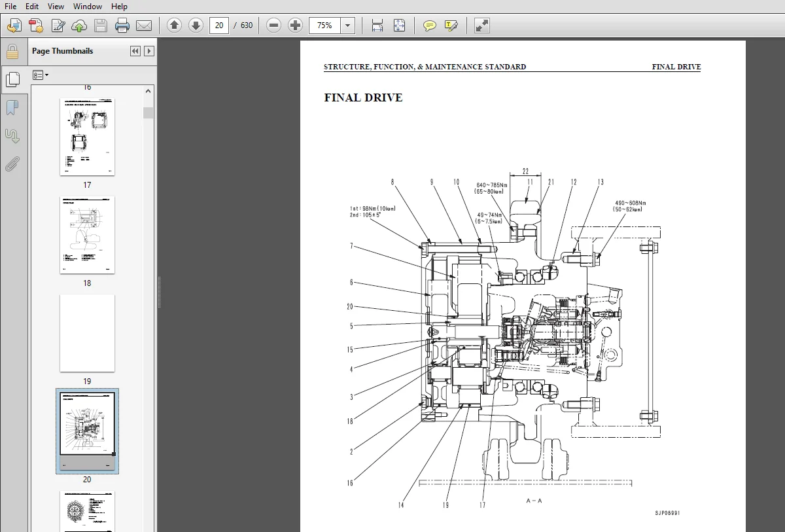Click callout number 16 on diagram
Screen dimensions: 785x532
(x=351, y=483)
